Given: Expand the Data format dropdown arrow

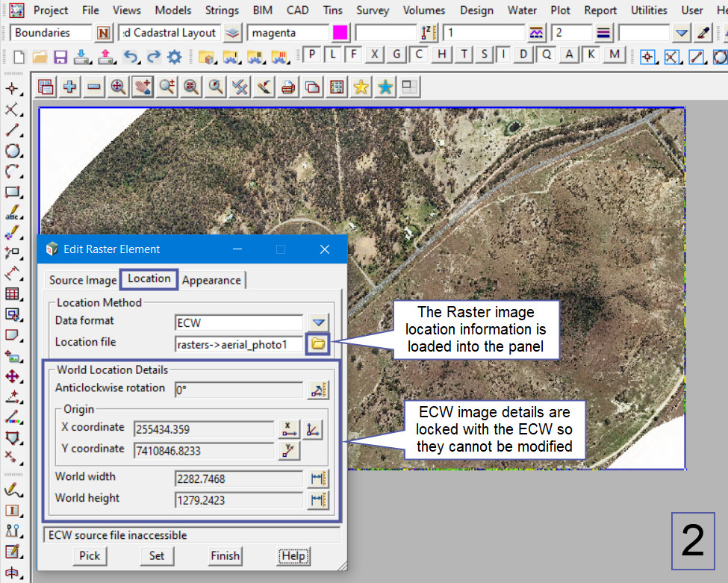Looking at the screenshot, I should pos(319,322).
